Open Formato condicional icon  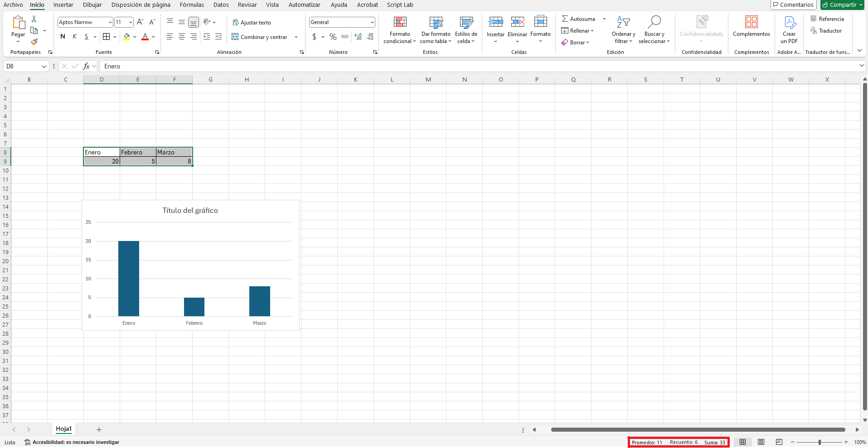(x=400, y=22)
